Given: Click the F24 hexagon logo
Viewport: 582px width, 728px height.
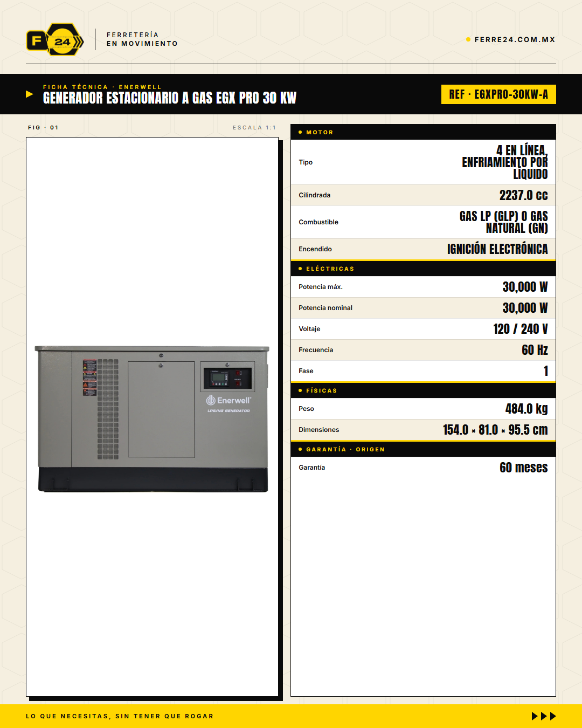Looking at the screenshot, I should coord(55,39).
